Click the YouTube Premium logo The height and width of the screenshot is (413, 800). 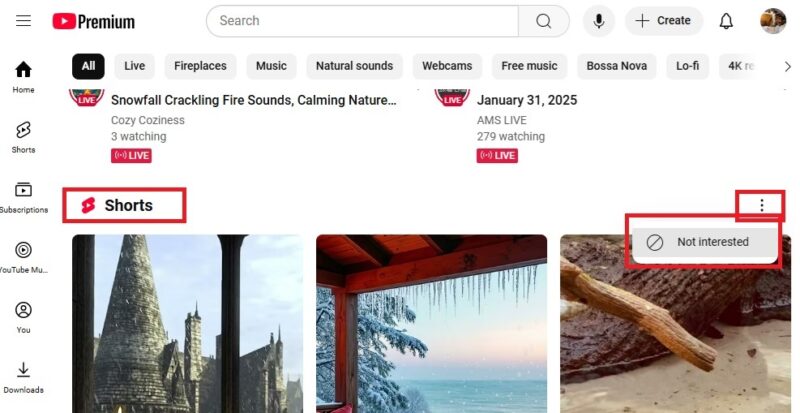click(x=94, y=21)
